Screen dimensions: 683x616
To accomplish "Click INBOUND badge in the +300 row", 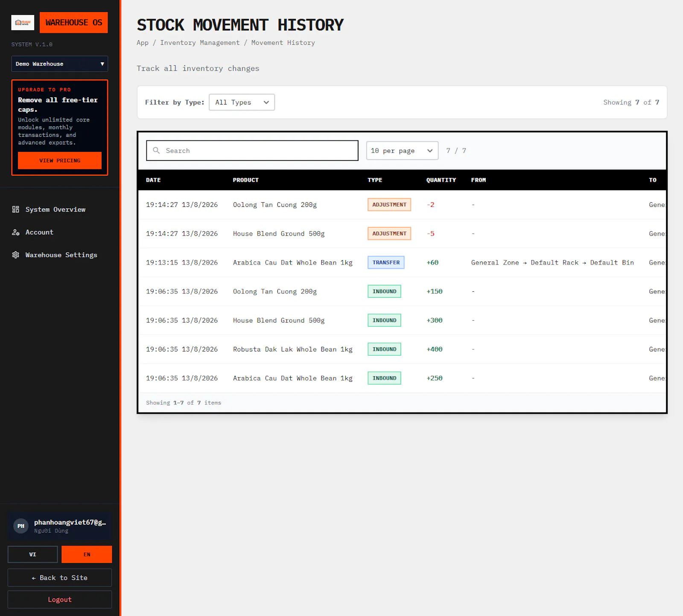I will click(384, 320).
